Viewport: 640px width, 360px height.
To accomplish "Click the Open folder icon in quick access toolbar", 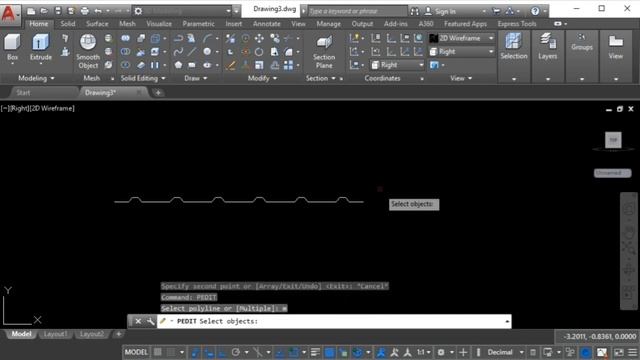I will click(44, 11).
